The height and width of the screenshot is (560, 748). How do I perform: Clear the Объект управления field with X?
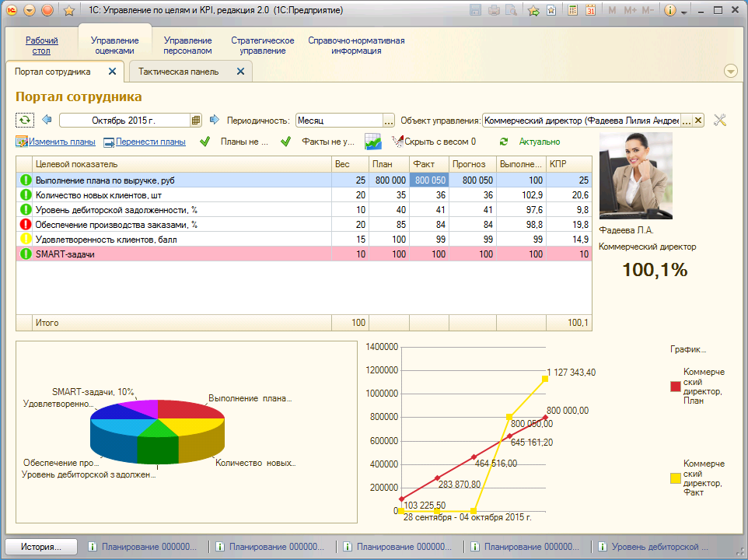pos(698,121)
